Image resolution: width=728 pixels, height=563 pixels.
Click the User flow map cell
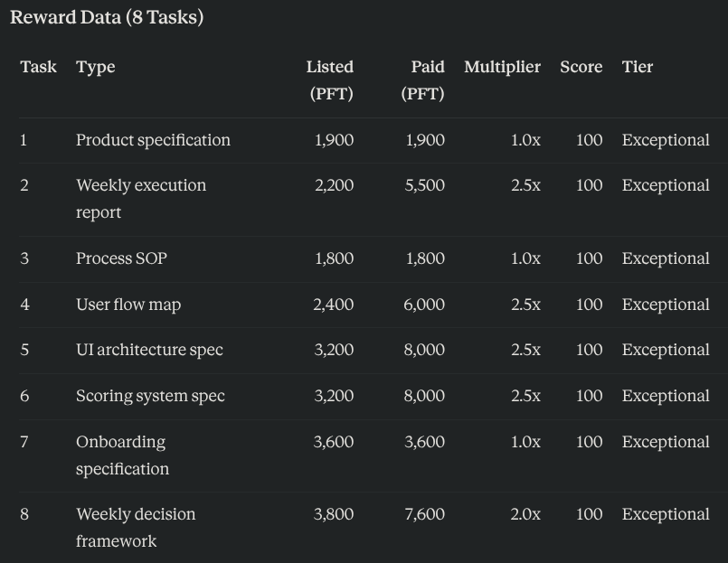128,305
